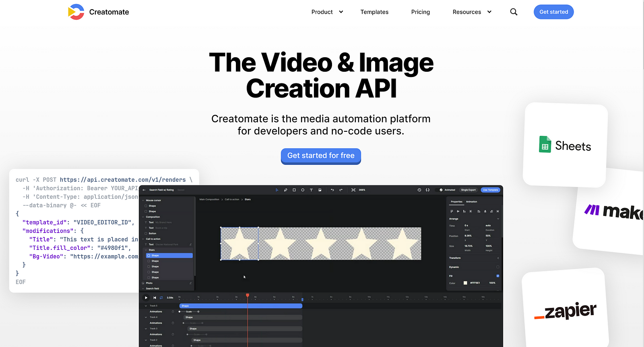The image size is (644, 347).
Task: Redo the last editor action
Action: (341, 190)
